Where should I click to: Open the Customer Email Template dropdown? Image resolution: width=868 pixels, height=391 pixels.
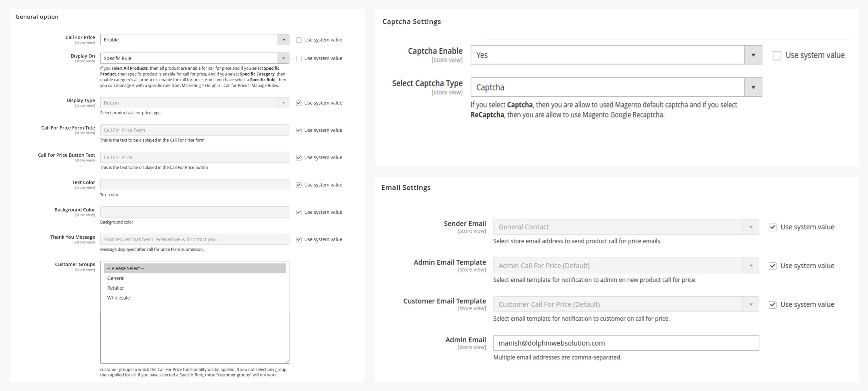[x=626, y=304]
